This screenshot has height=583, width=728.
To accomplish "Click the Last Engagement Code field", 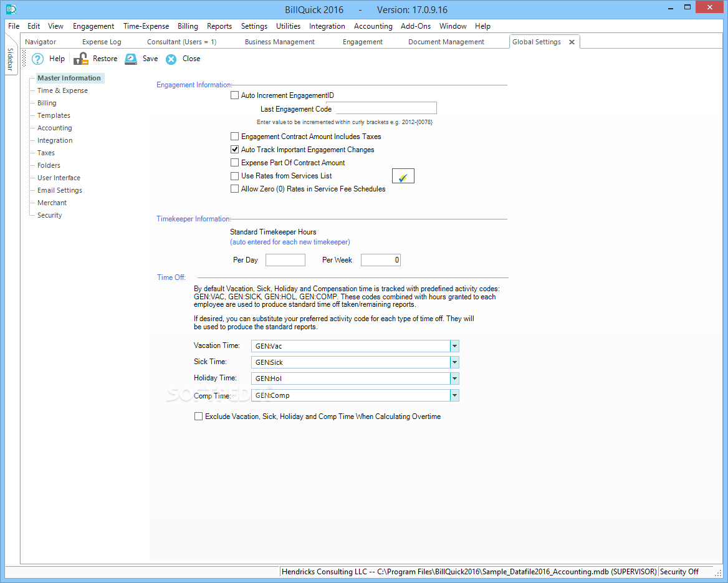I will tap(386, 108).
